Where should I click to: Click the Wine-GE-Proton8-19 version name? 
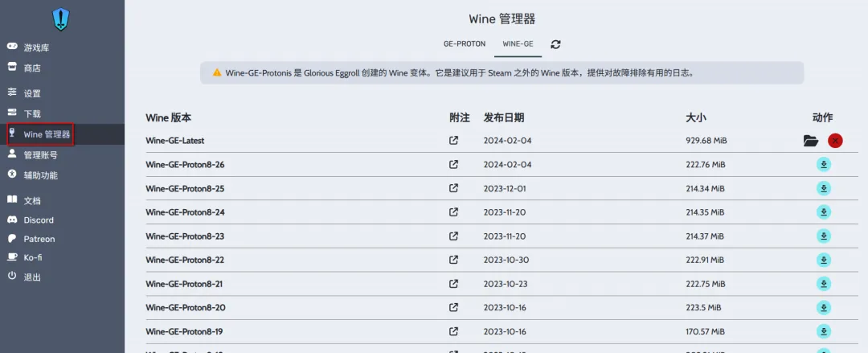point(184,331)
